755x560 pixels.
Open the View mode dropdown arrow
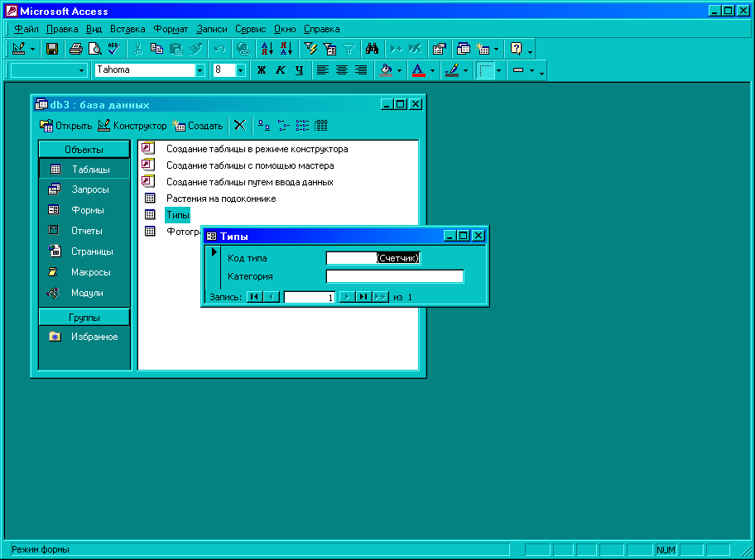click(32, 49)
